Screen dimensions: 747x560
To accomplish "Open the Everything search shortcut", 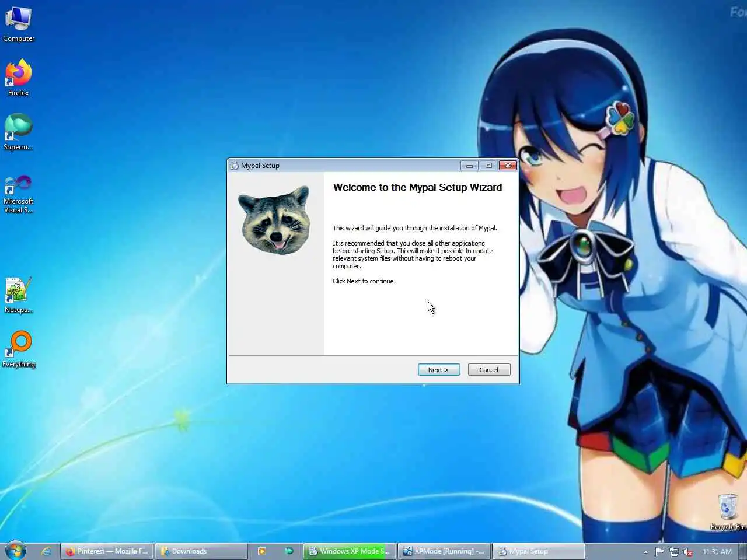I will point(19,350).
